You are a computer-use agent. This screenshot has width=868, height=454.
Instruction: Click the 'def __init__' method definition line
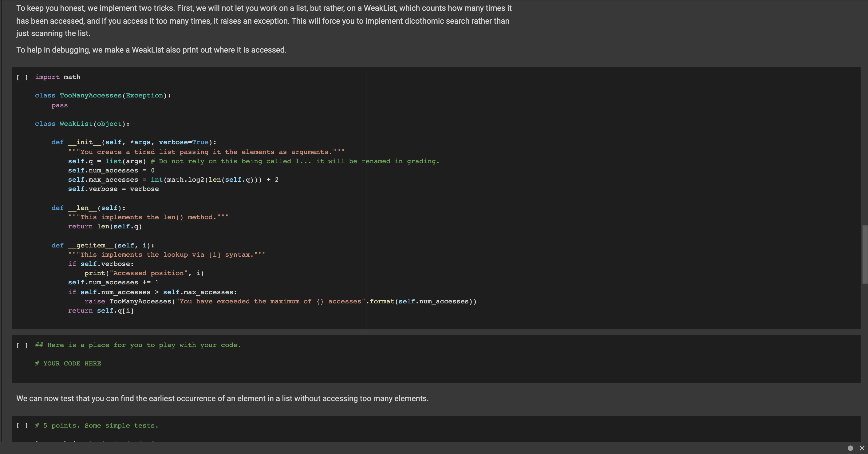(134, 142)
